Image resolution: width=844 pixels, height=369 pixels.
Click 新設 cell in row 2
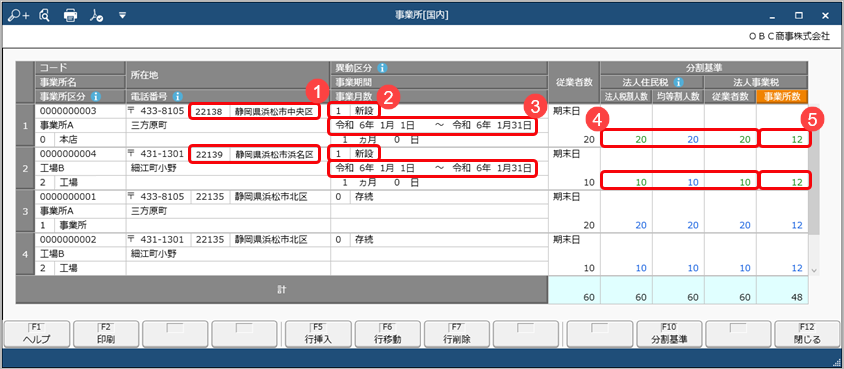tap(364, 154)
